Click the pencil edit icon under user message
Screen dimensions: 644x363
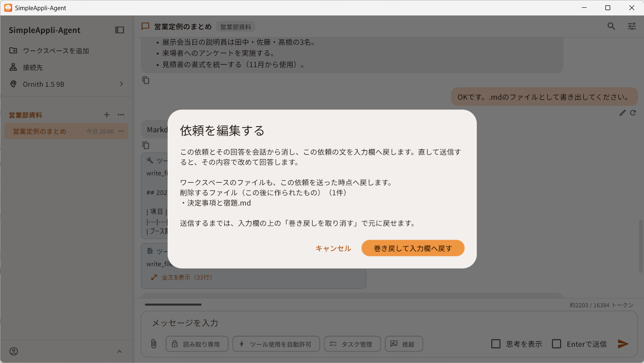point(622,113)
